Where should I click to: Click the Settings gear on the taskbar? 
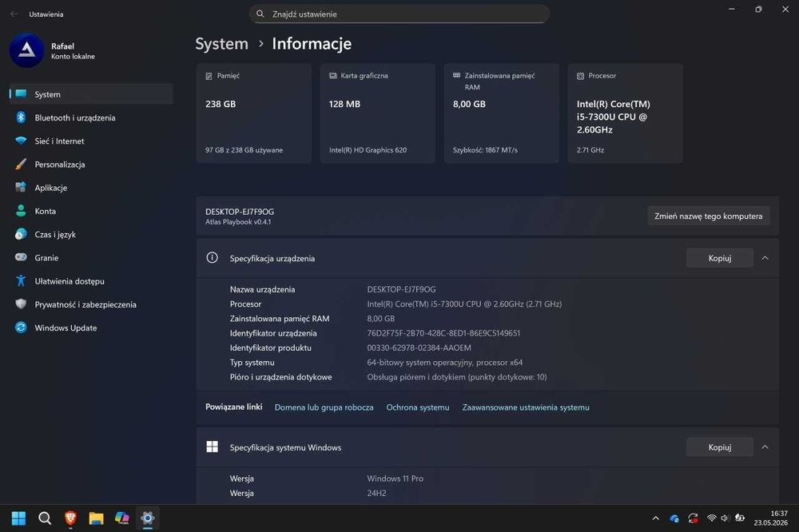pos(148,518)
